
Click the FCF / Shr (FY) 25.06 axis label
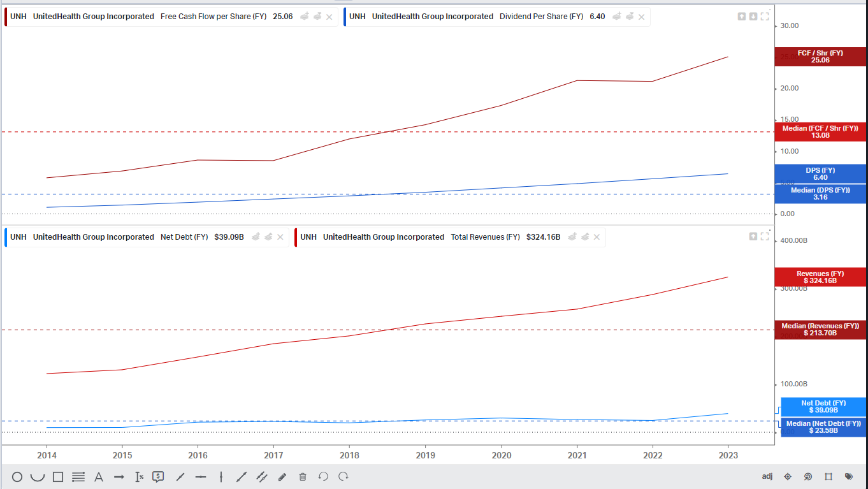click(x=820, y=57)
